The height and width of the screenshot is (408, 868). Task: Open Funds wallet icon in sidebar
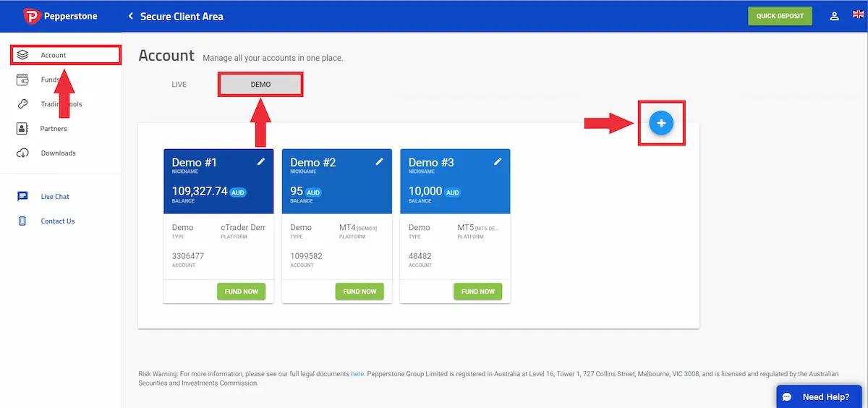[x=22, y=80]
